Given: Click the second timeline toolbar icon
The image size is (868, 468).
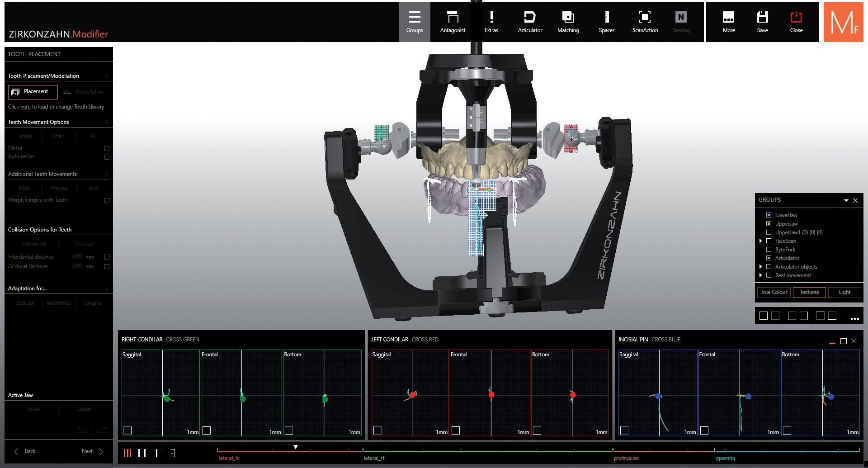Looking at the screenshot, I should [142, 453].
